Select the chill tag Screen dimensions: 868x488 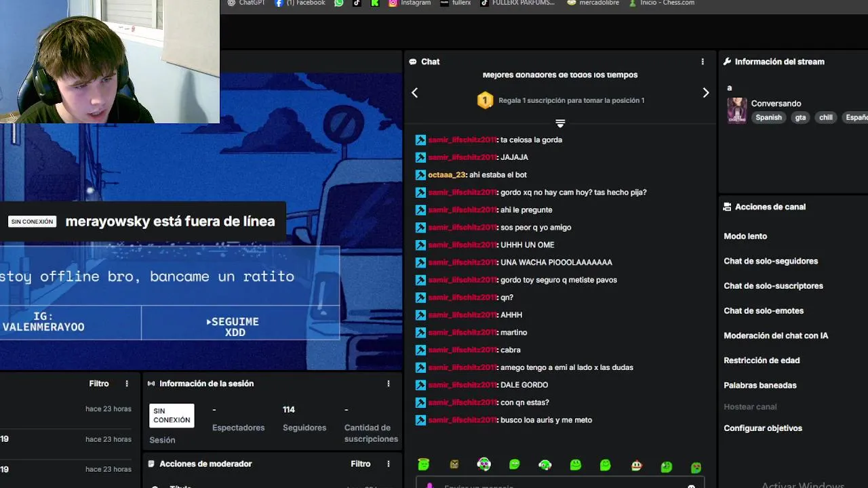pos(825,117)
